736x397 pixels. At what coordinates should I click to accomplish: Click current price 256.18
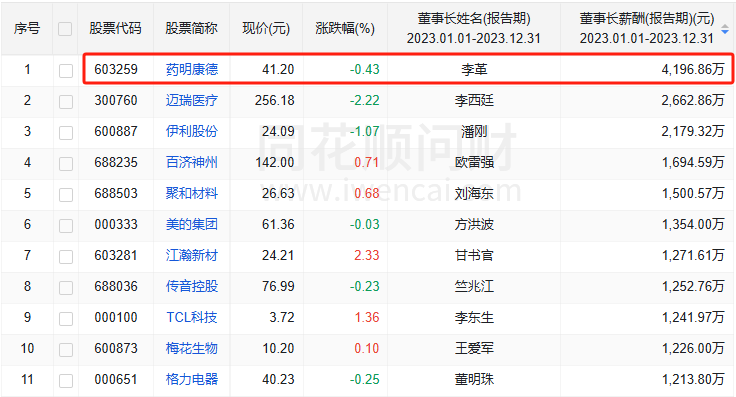click(x=275, y=100)
